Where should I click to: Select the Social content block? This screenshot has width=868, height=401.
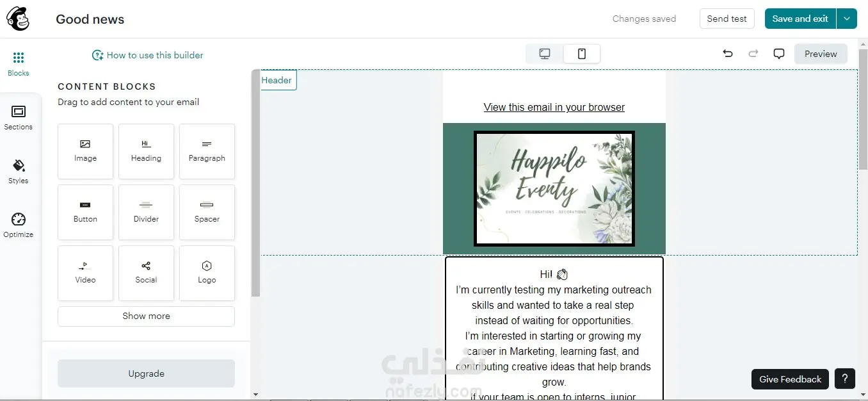point(146,273)
